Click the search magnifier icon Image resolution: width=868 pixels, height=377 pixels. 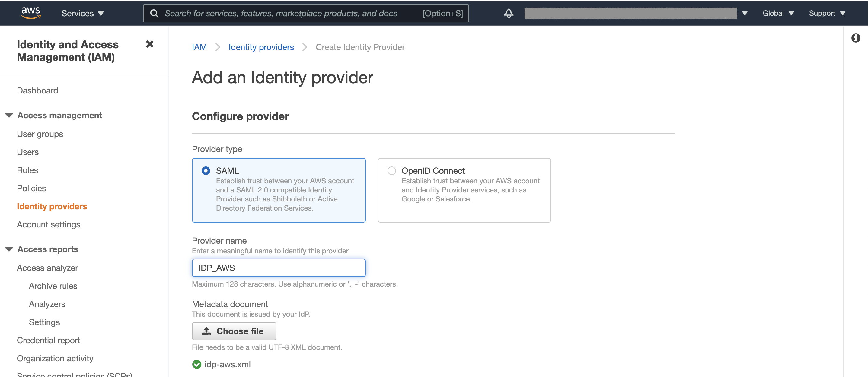154,14
